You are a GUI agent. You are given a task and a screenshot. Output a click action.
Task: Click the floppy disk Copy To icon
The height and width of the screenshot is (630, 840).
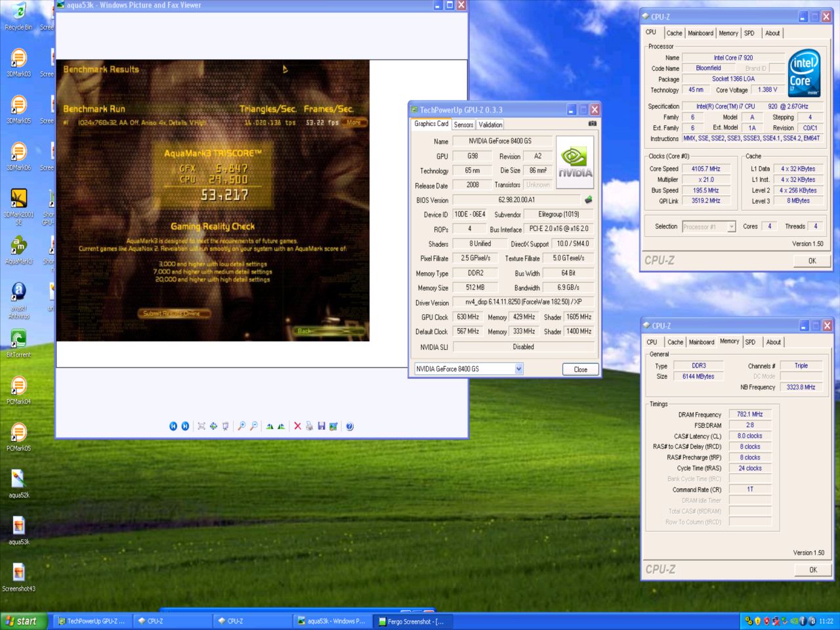click(322, 426)
